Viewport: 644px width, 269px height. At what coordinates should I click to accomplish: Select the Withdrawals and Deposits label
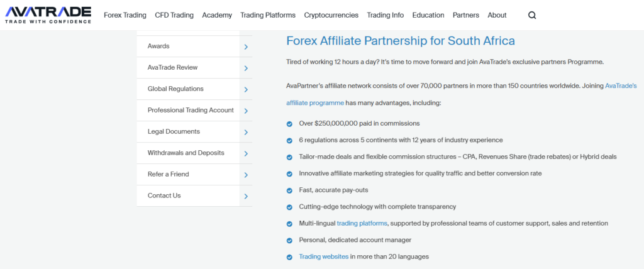pos(186,153)
